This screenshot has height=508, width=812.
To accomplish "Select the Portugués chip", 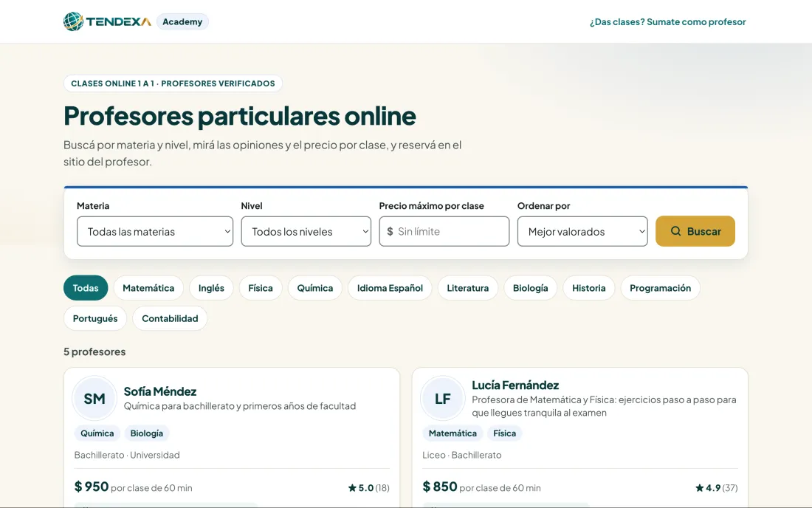I will (95, 318).
